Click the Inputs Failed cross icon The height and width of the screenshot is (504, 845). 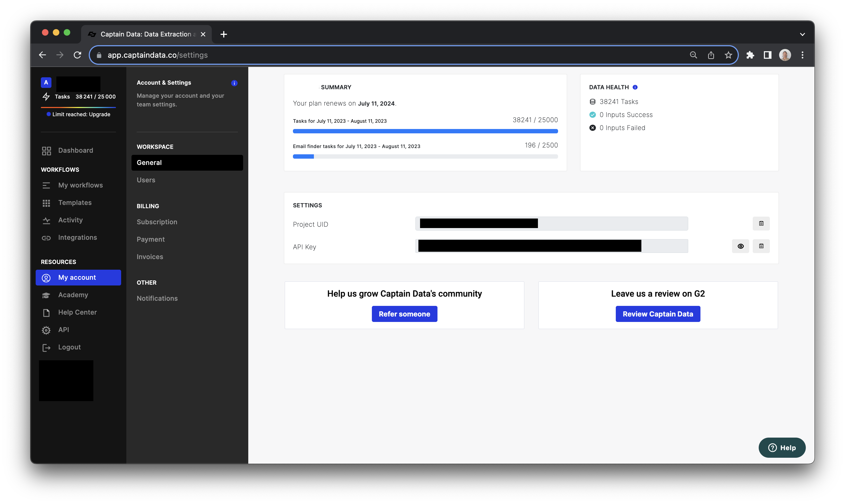coord(592,128)
